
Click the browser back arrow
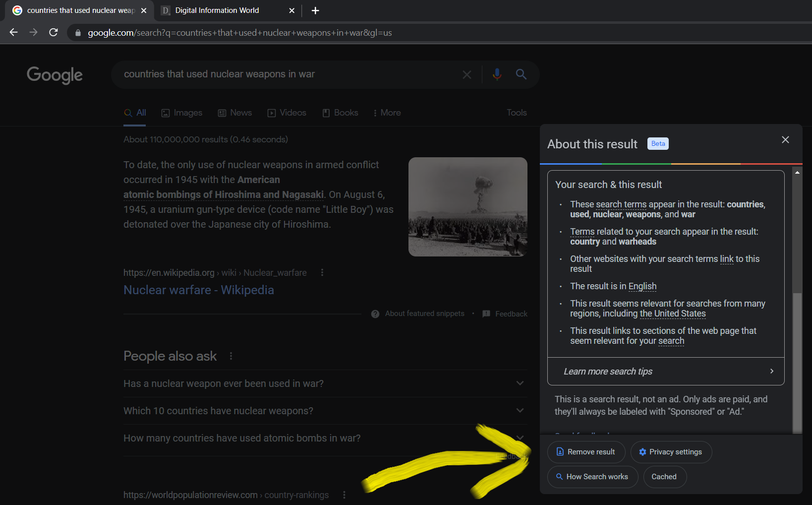coord(13,32)
